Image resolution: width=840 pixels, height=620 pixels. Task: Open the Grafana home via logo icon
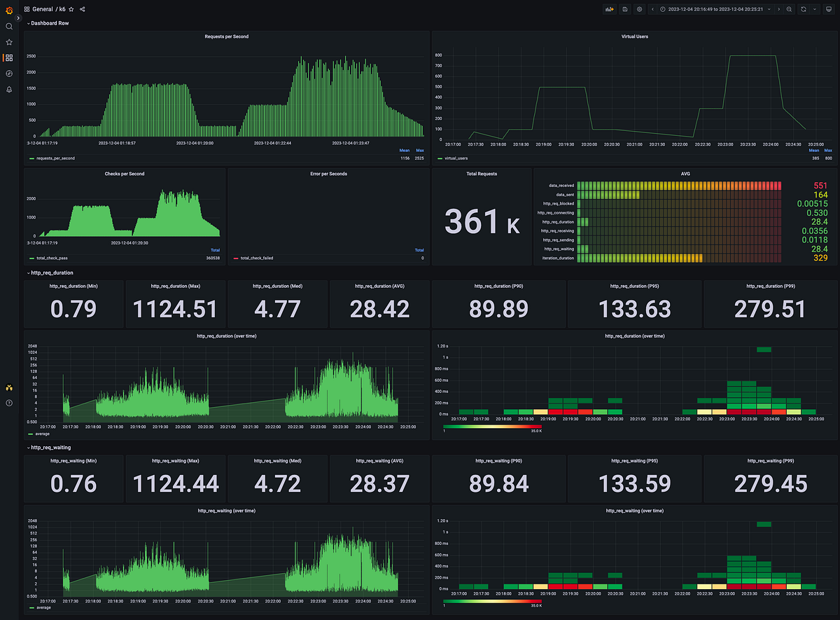(9, 9)
